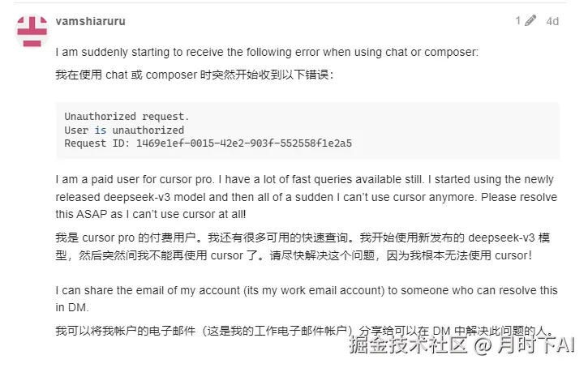Click 'Please resolve this ASAP' sentence
The height and width of the screenshot is (368, 588).
coord(307,205)
